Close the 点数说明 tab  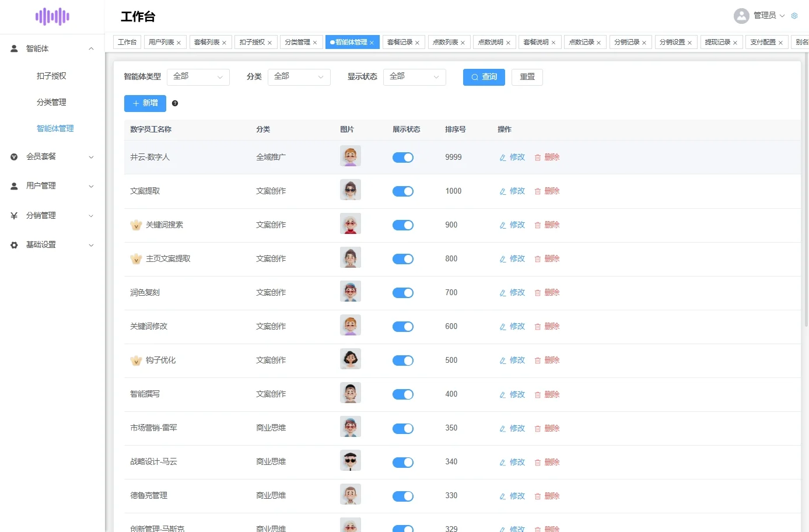coord(508,43)
